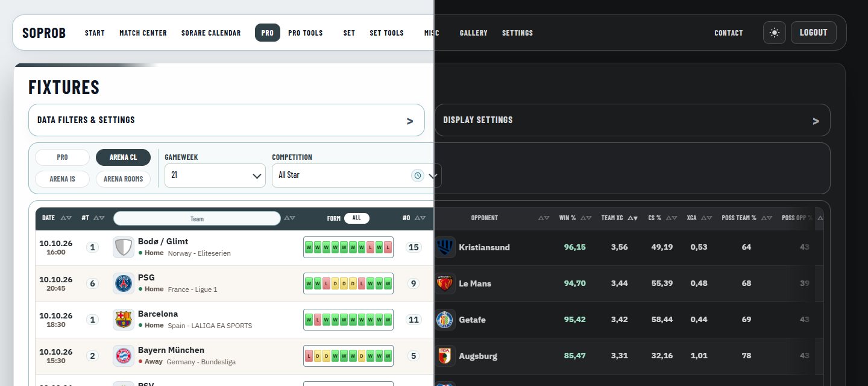Sort by CS % column arrows
The width and height of the screenshot is (868, 386).
pyautogui.click(x=671, y=218)
